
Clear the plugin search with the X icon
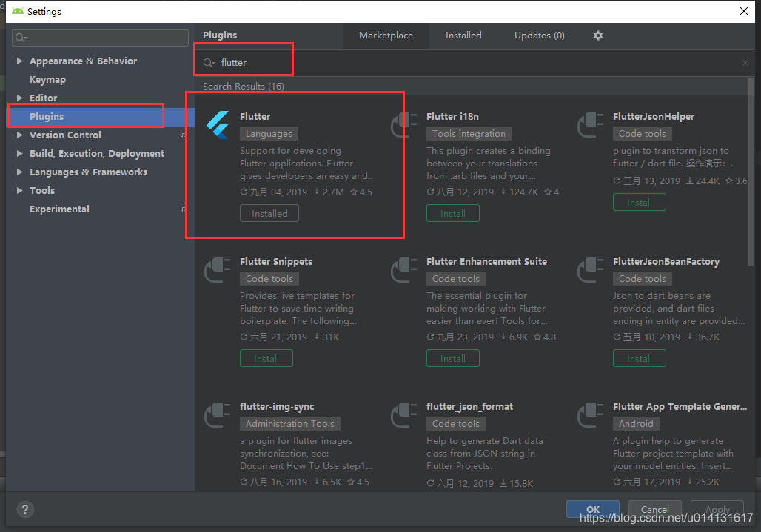(x=745, y=63)
